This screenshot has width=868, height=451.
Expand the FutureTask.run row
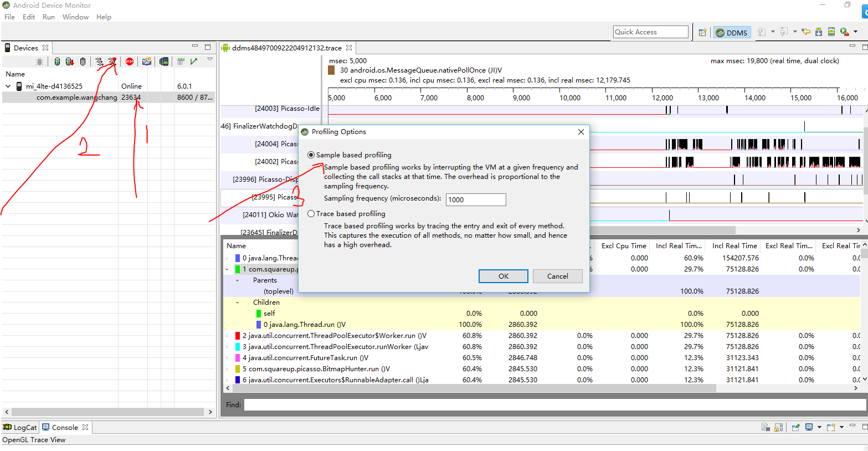227,358
